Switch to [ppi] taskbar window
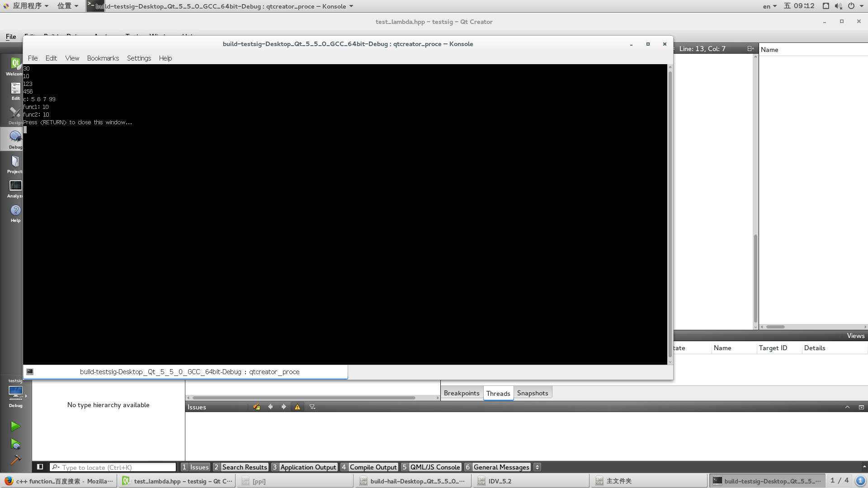This screenshot has width=868, height=488. pyautogui.click(x=295, y=481)
